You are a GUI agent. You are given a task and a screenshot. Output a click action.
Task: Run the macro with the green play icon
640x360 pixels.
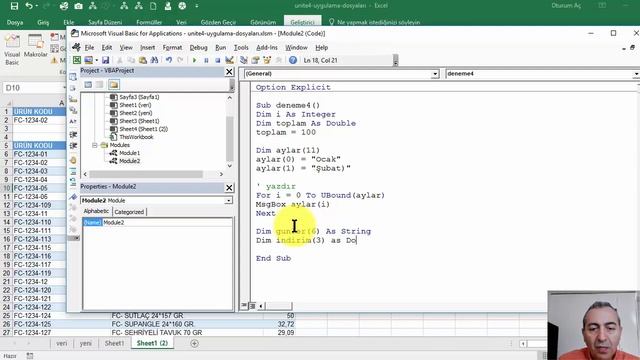point(194,60)
